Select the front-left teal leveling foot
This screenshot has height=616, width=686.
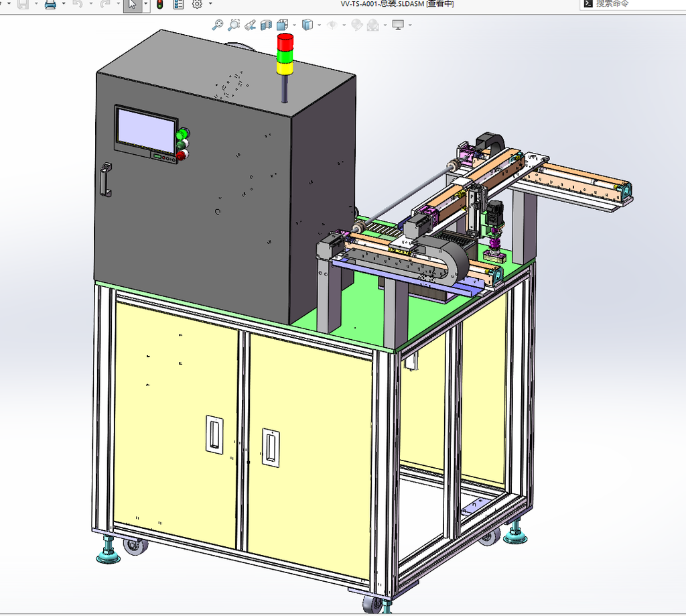108,550
